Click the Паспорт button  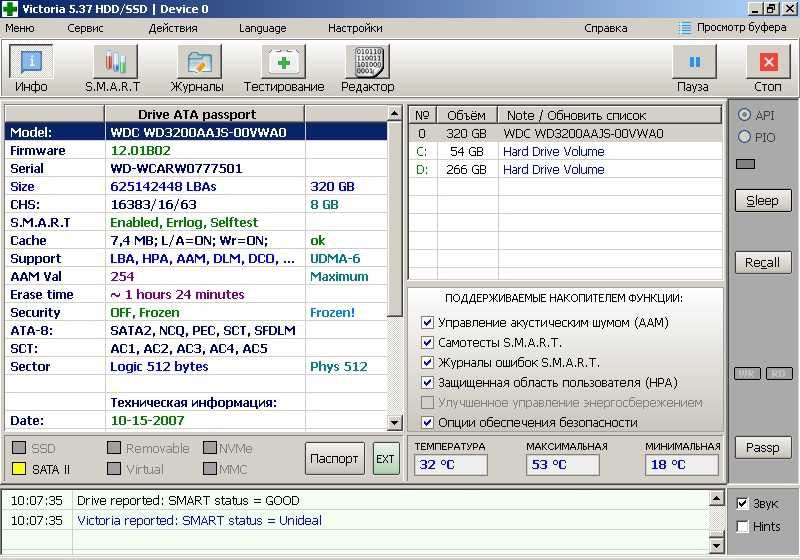[335, 459]
